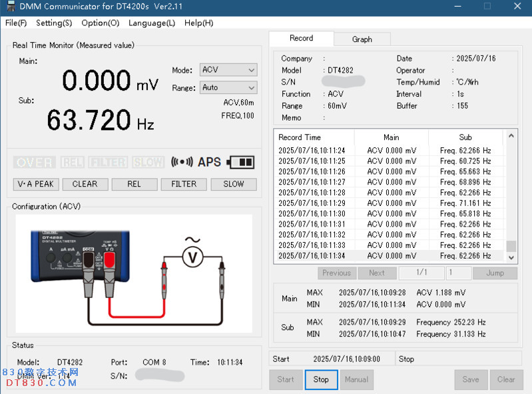Click the continuity buzzer sound icon

tap(182, 162)
